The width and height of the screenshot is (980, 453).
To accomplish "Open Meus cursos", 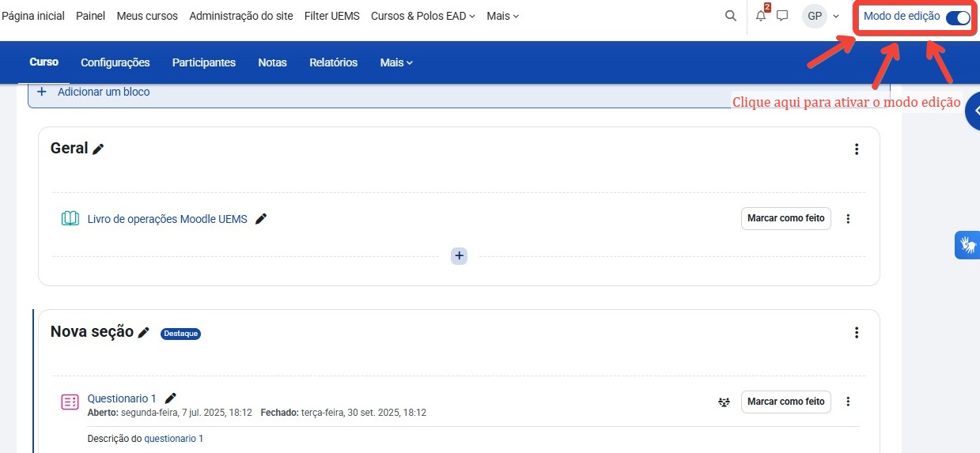I will coord(147,16).
